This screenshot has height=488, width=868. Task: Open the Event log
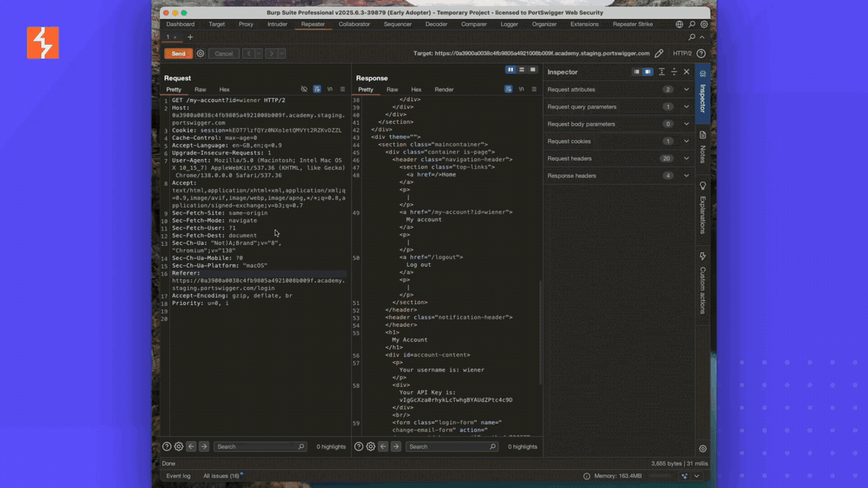point(179,476)
